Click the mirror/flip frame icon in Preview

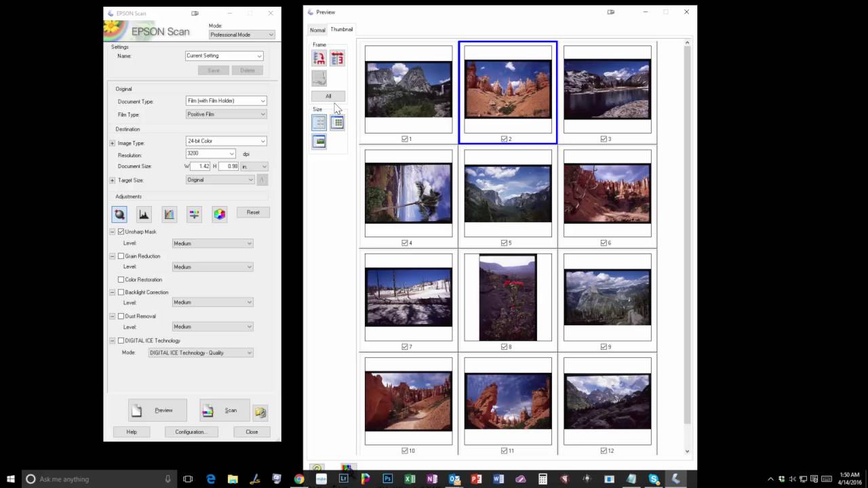click(337, 58)
